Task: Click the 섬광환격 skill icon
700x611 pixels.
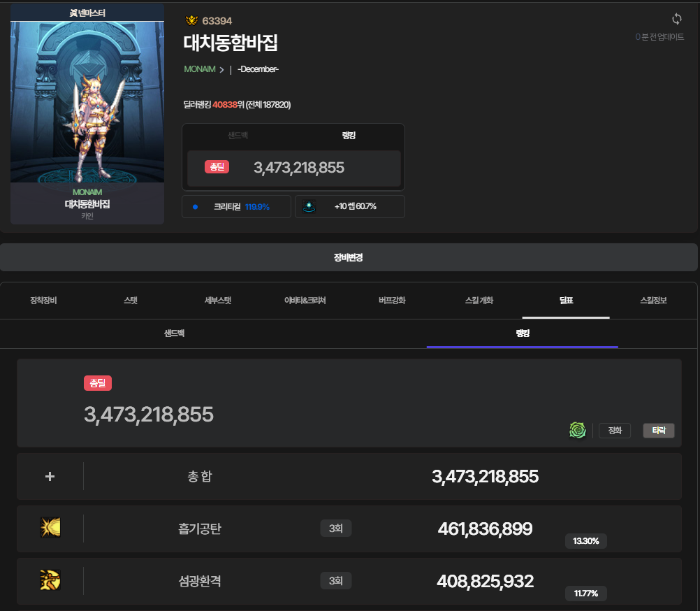Action: coord(50,580)
